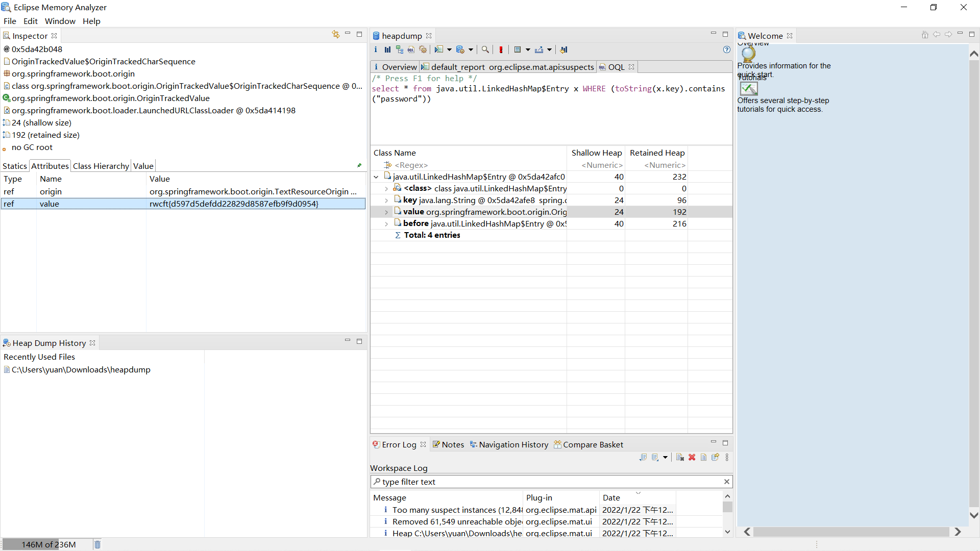Open the help question mark icon
The width and height of the screenshot is (980, 551).
[727, 49]
